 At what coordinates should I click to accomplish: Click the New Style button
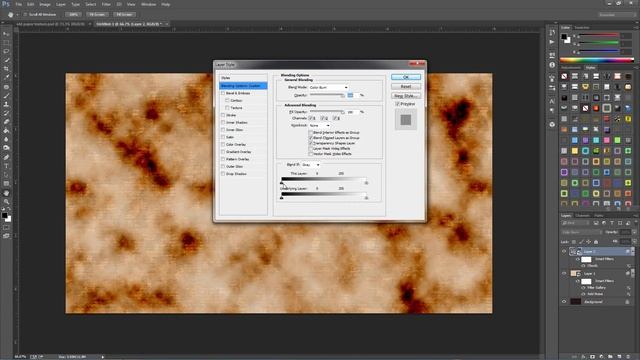pyautogui.click(x=406, y=96)
